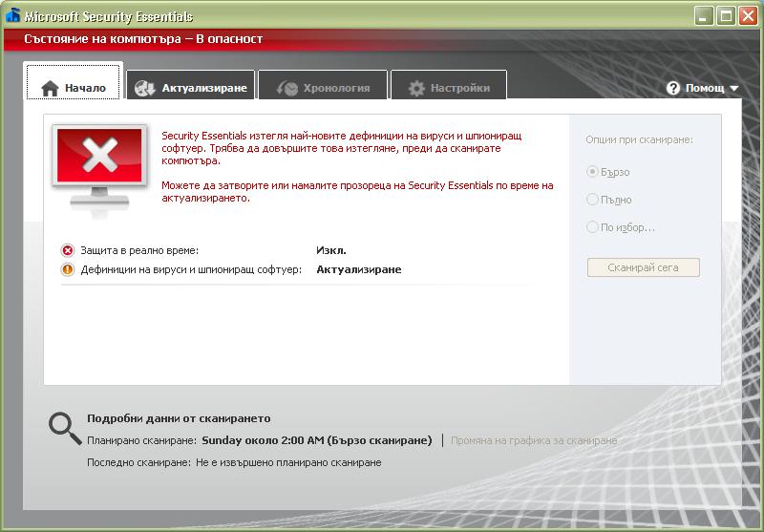Click the clock icon on Хронология tab
This screenshot has height=532, width=764.
pyautogui.click(x=287, y=88)
